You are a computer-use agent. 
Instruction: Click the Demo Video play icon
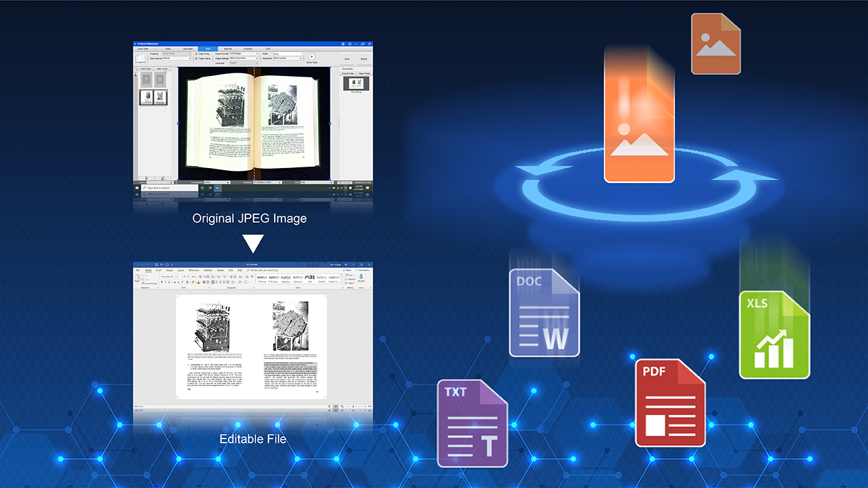tap(311, 58)
